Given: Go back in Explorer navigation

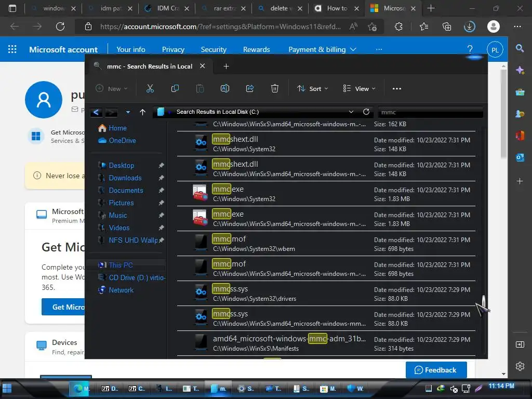Looking at the screenshot, I should (x=96, y=112).
